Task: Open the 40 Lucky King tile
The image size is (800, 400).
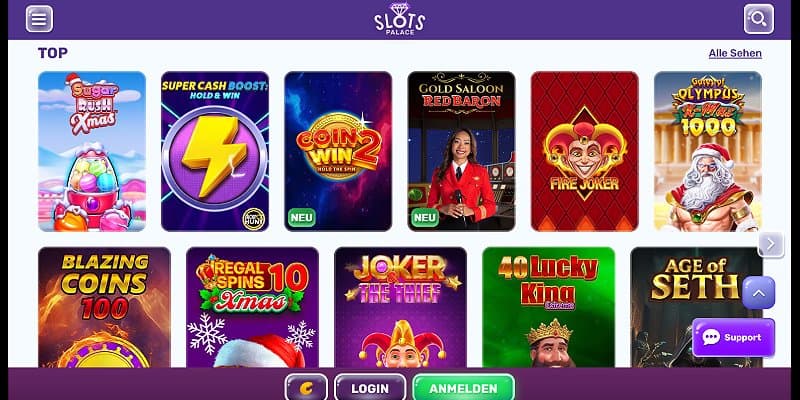Action: [x=548, y=308]
